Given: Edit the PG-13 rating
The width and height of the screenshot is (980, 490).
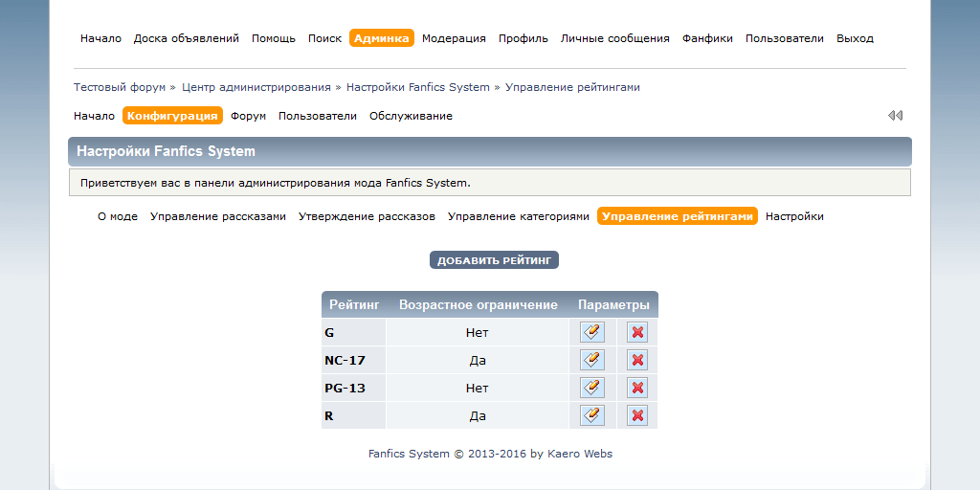Looking at the screenshot, I should [592, 388].
